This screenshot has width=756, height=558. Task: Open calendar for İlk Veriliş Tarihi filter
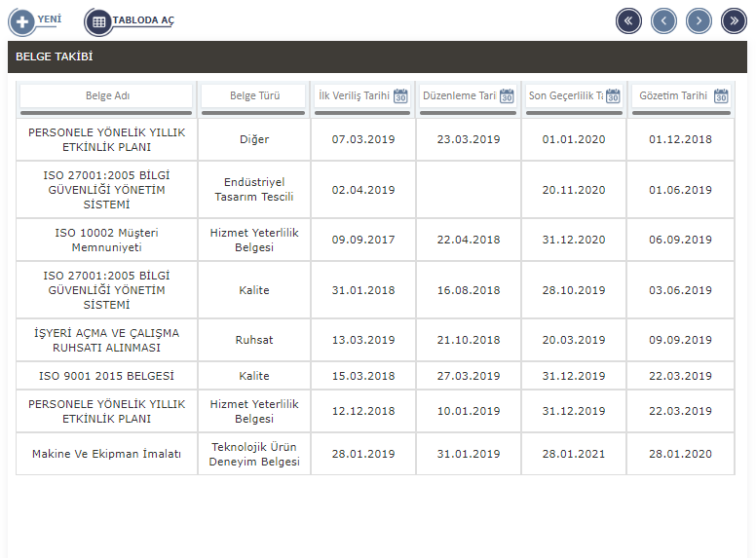400,96
